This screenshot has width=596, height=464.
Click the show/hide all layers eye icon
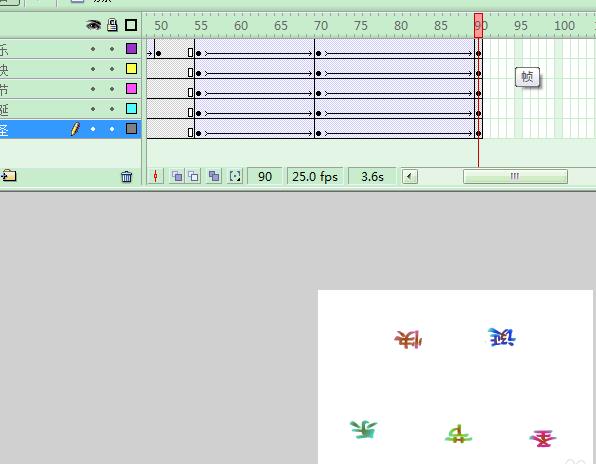[94, 25]
